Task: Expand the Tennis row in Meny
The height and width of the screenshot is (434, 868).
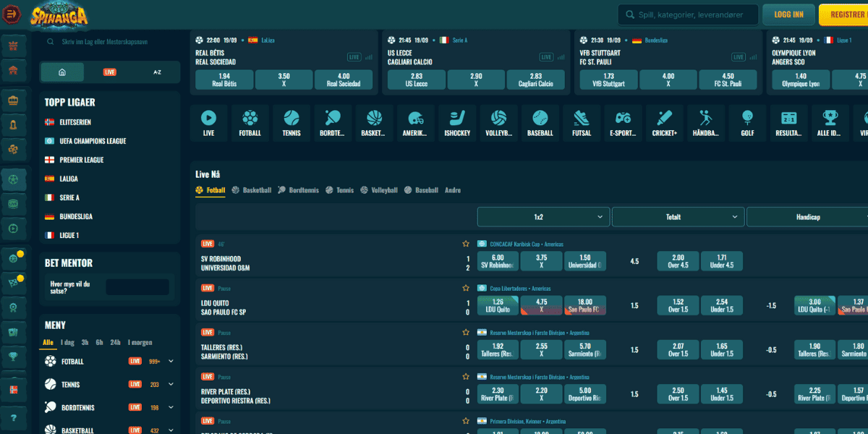Action: [171, 384]
